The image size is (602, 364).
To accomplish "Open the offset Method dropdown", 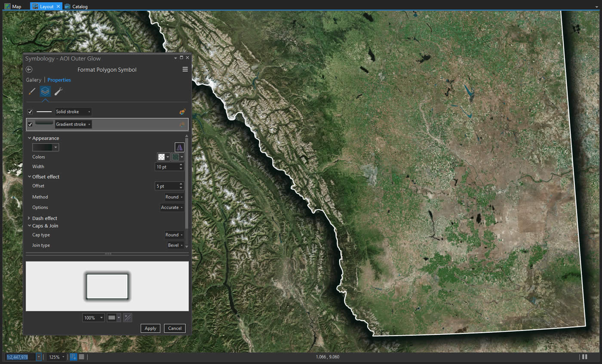I will pos(174,197).
